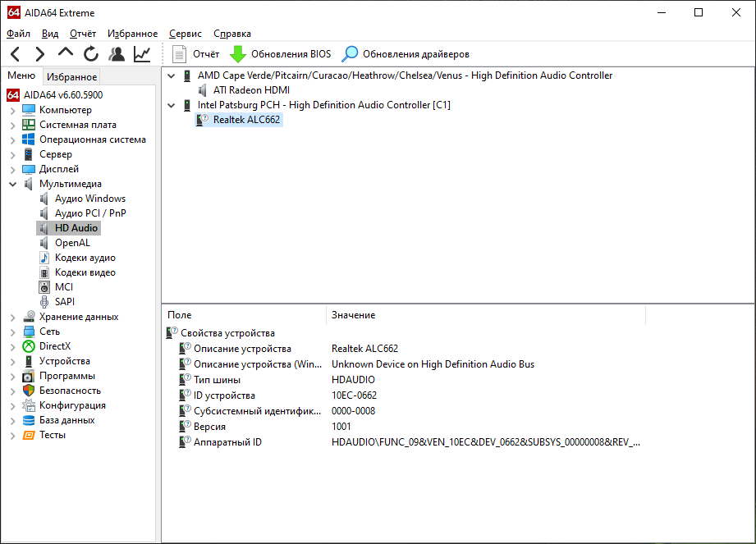The width and height of the screenshot is (756, 544).
Task: Go forward with the right arrow toolbar icon
Action: pos(40,54)
